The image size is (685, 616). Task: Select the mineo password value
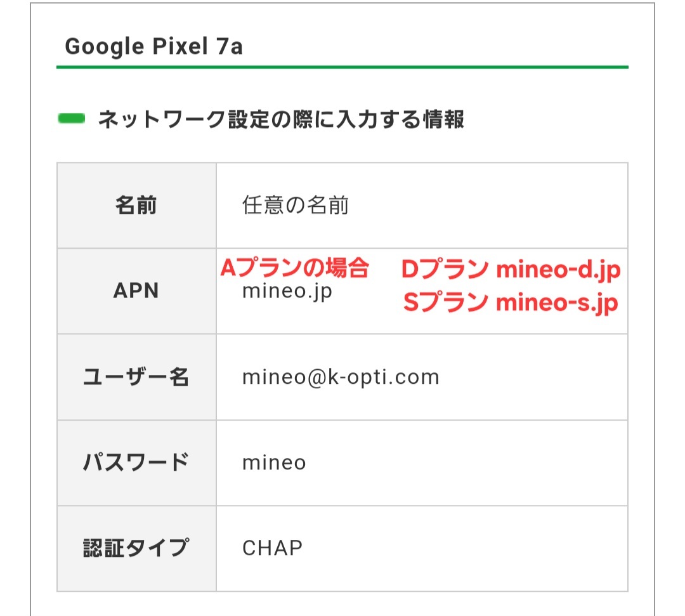[274, 462]
